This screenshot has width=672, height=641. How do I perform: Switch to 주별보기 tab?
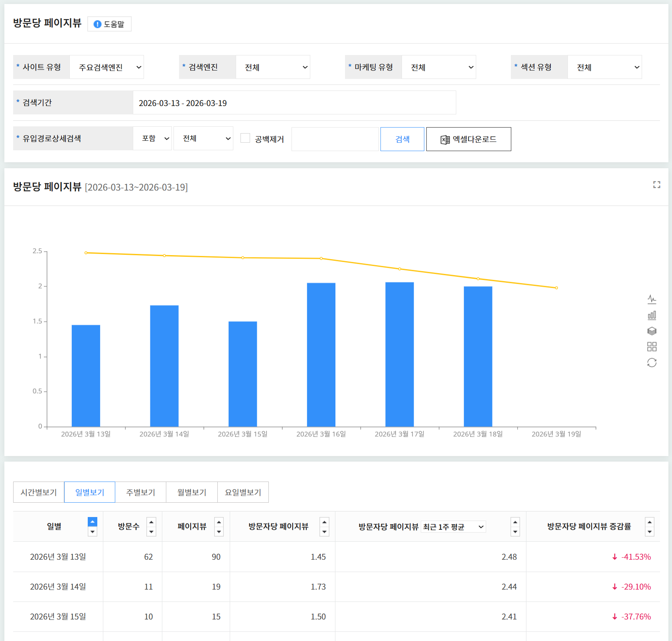coord(140,492)
